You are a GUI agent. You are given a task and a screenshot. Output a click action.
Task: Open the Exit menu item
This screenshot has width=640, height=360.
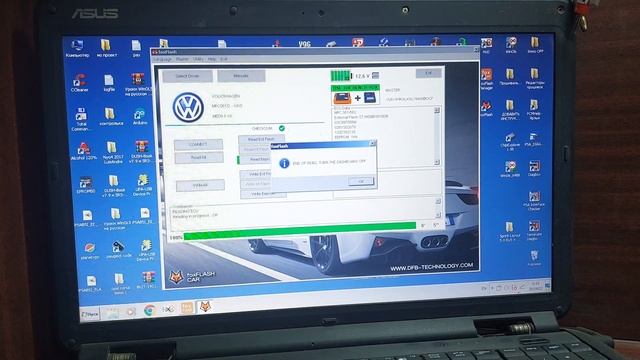coord(224,59)
